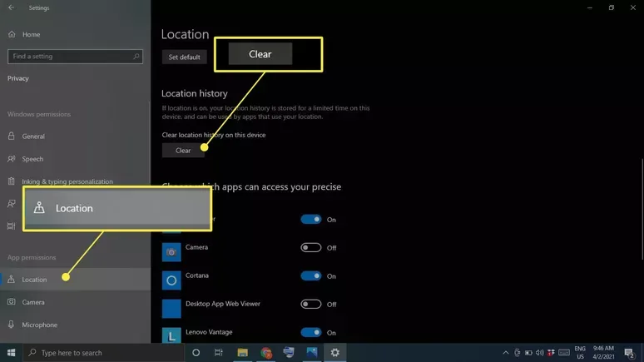This screenshot has height=362, width=644.
Task: Click the Cortana app circle icon
Action: [171, 280]
